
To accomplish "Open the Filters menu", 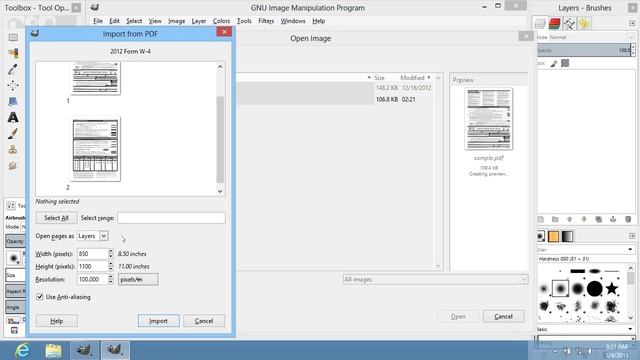I will coord(266,21).
